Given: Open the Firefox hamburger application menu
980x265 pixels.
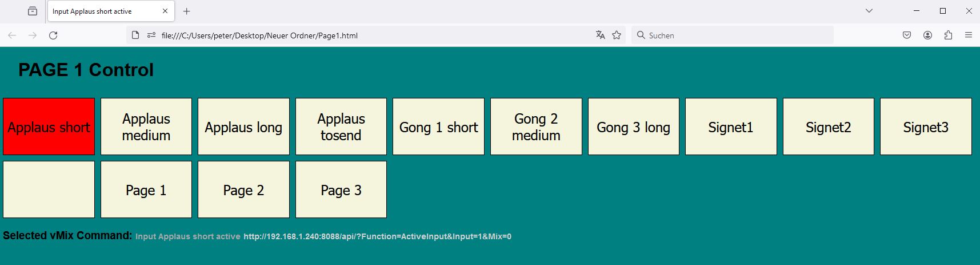Looking at the screenshot, I should [969, 35].
